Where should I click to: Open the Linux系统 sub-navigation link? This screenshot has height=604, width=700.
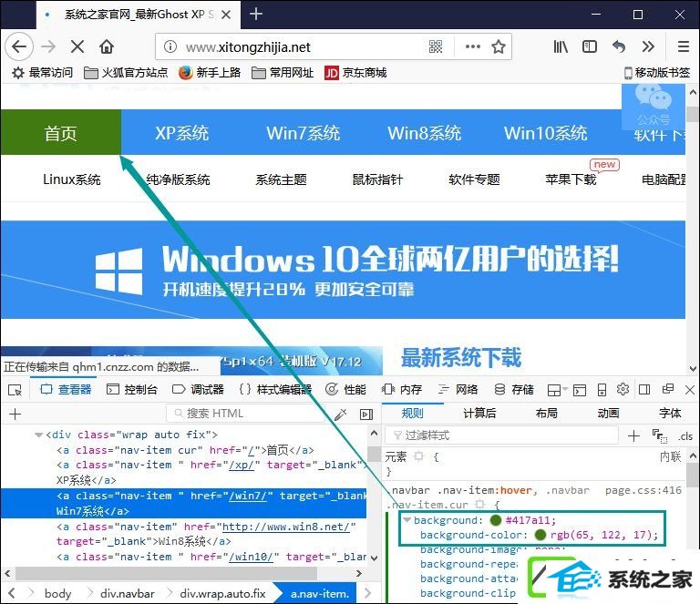coord(71,179)
